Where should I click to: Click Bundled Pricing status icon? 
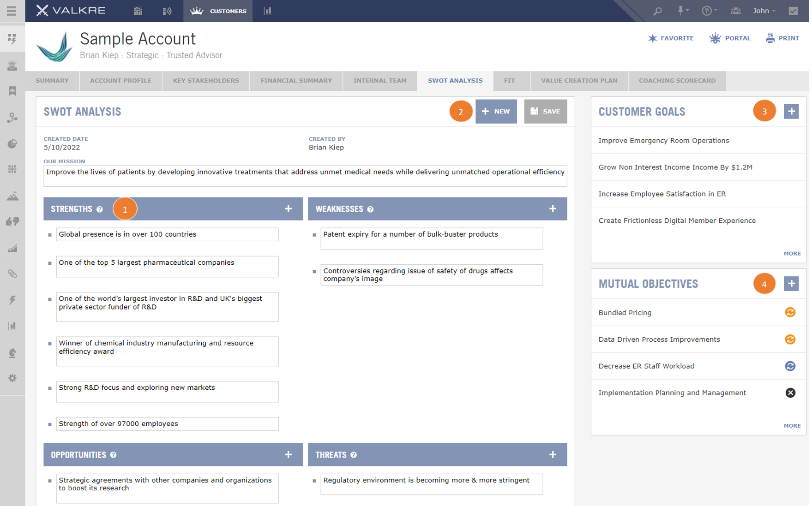(x=790, y=313)
